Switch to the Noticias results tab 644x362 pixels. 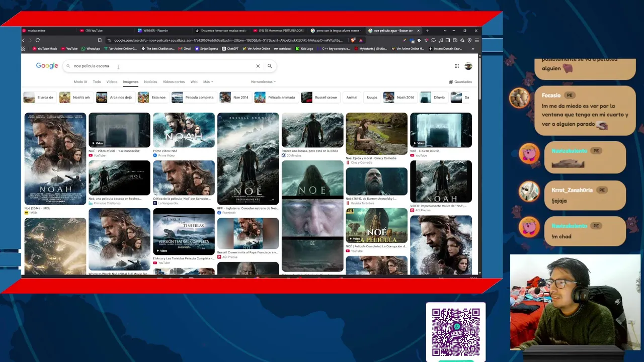(150, 81)
